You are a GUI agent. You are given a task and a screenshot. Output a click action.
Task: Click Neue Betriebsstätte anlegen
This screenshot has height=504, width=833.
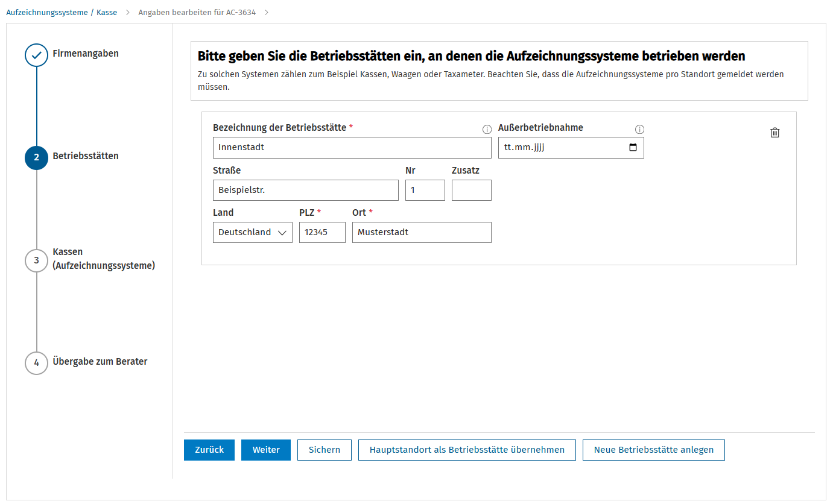654,450
